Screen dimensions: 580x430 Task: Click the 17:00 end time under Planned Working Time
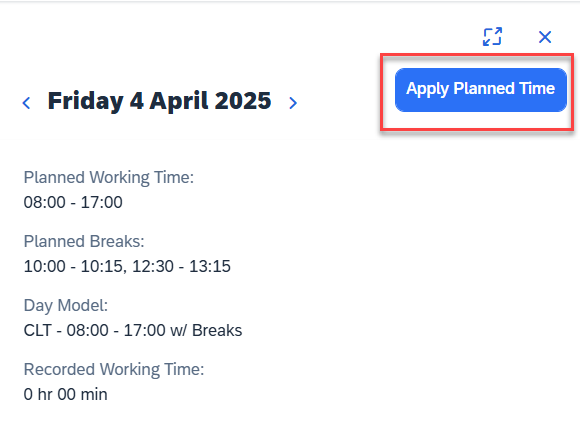click(102, 202)
